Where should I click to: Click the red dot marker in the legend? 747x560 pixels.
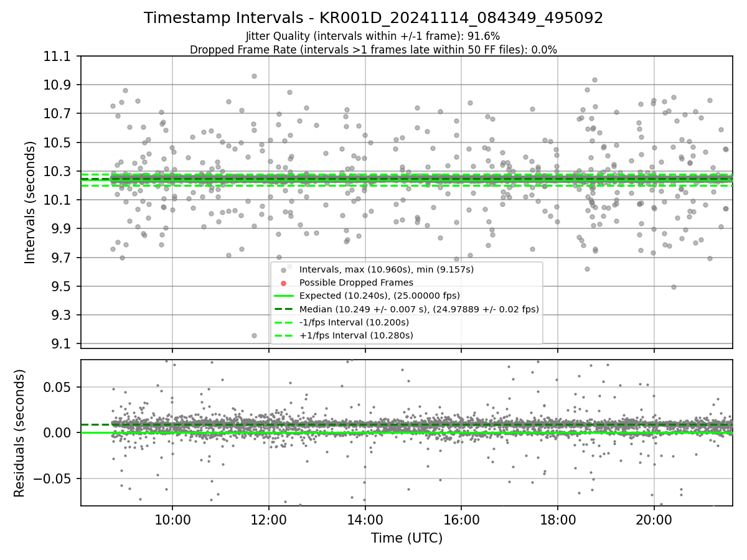pyautogui.click(x=284, y=283)
